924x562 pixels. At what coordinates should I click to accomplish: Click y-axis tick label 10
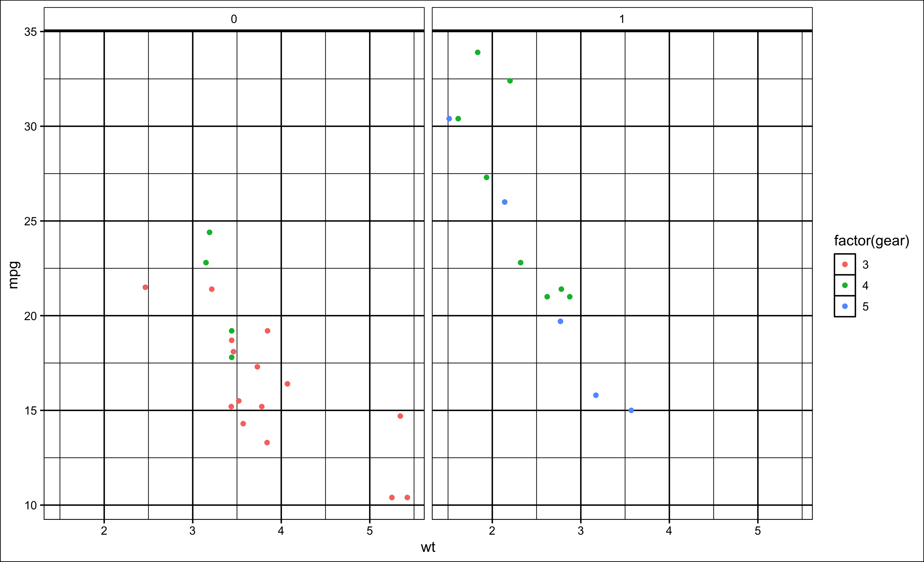[31, 505]
